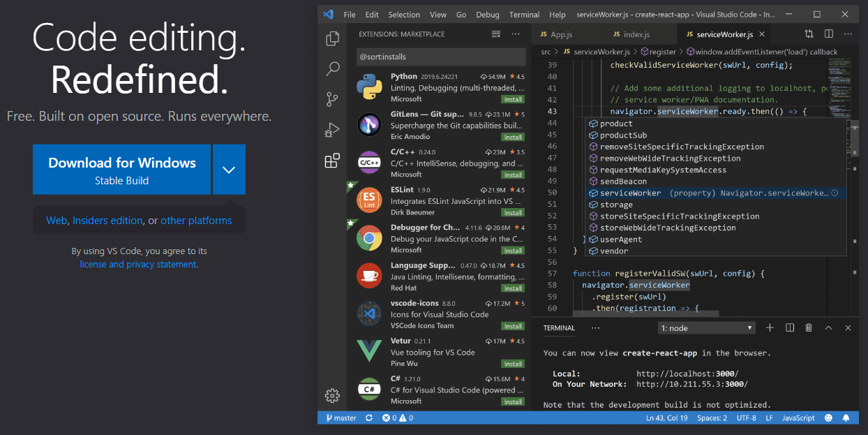Image resolution: width=868 pixels, height=435 pixels.
Task: Click the master branch status item
Action: pos(341,418)
